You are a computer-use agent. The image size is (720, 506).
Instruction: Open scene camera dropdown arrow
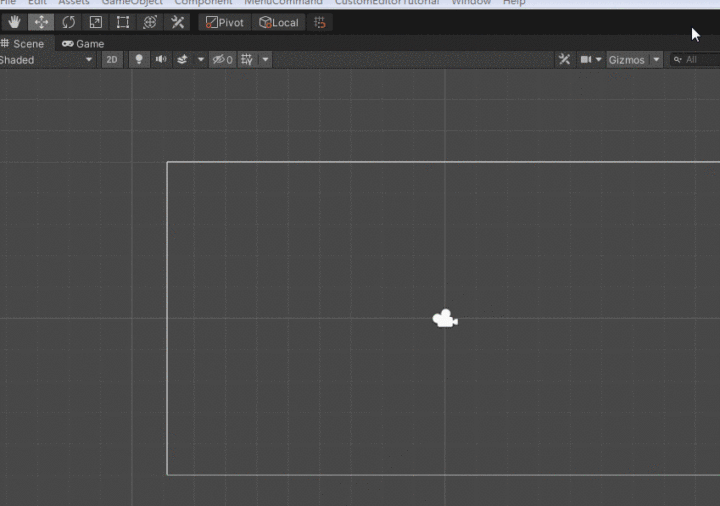[x=599, y=60]
